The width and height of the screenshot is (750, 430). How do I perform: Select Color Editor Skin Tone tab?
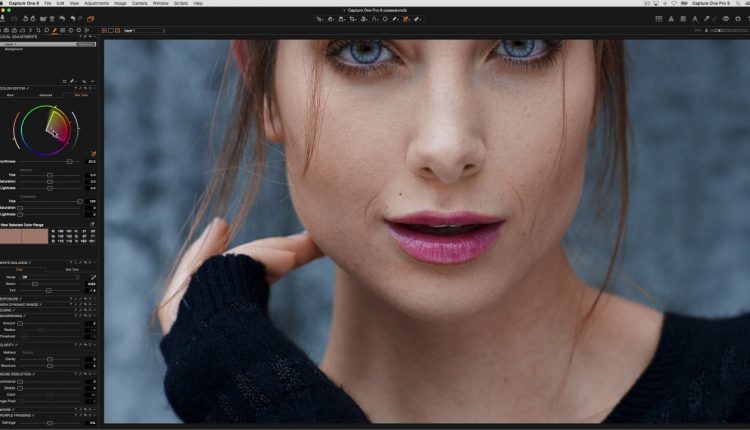[x=81, y=95]
